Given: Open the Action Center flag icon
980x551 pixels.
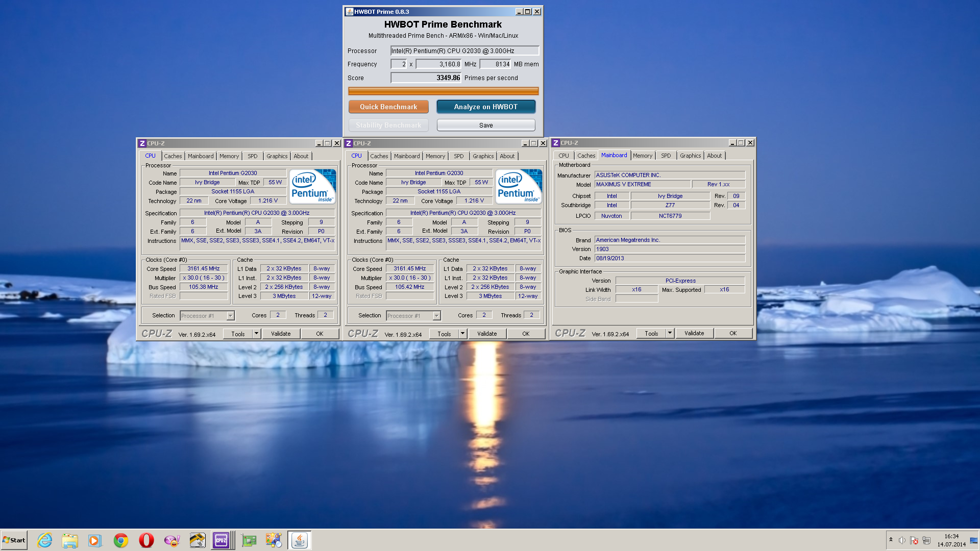Looking at the screenshot, I should coord(914,540).
